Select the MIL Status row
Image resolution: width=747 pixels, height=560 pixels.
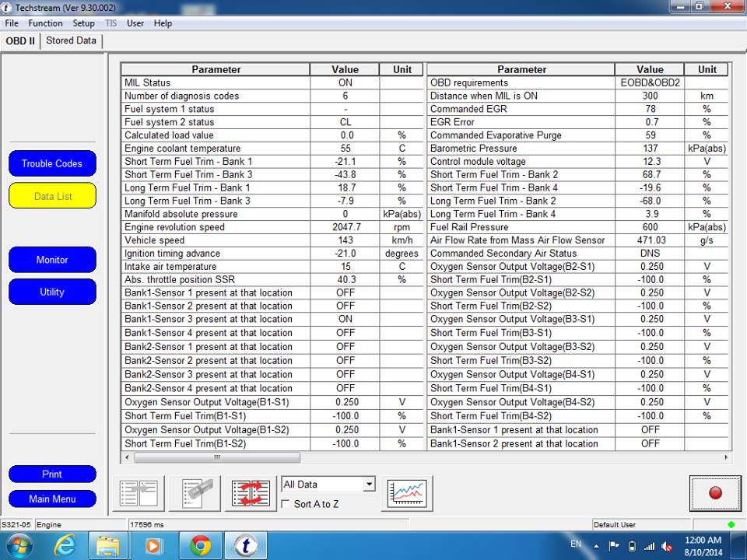(x=272, y=82)
